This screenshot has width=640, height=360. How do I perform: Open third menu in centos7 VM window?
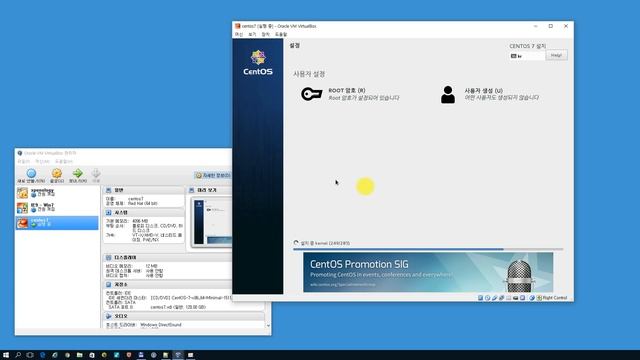pyautogui.click(x=266, y=35)
